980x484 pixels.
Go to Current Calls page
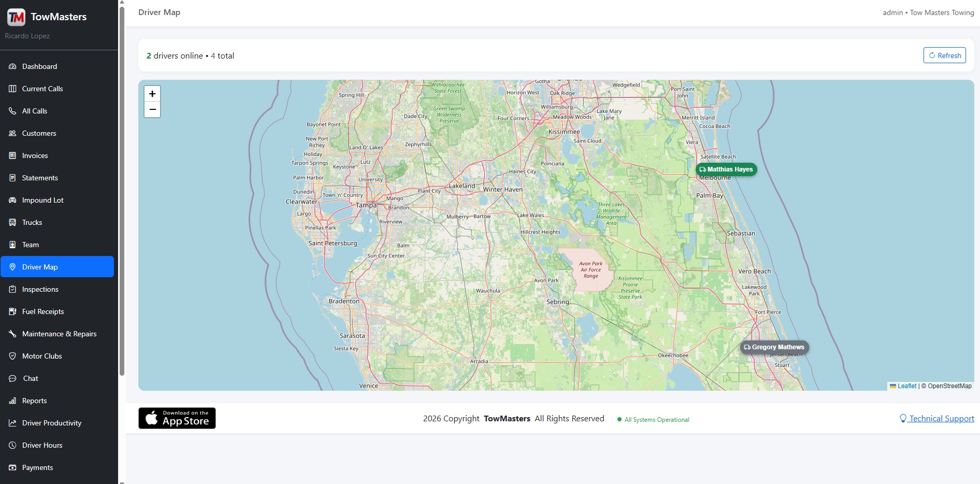(57, 89)
